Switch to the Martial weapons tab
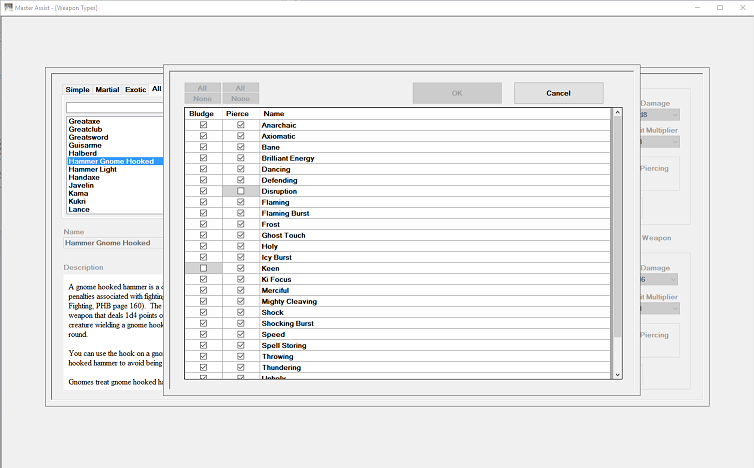 point(107,89)
